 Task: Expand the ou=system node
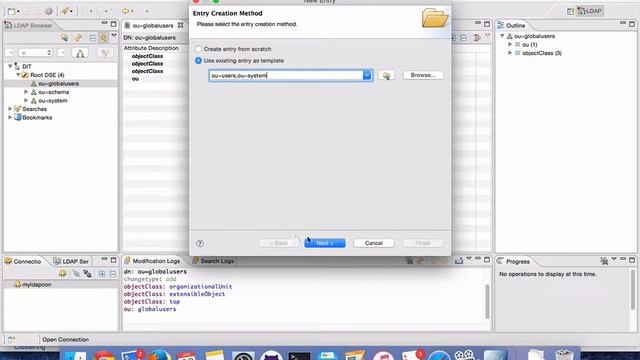(x=26, y=100)
